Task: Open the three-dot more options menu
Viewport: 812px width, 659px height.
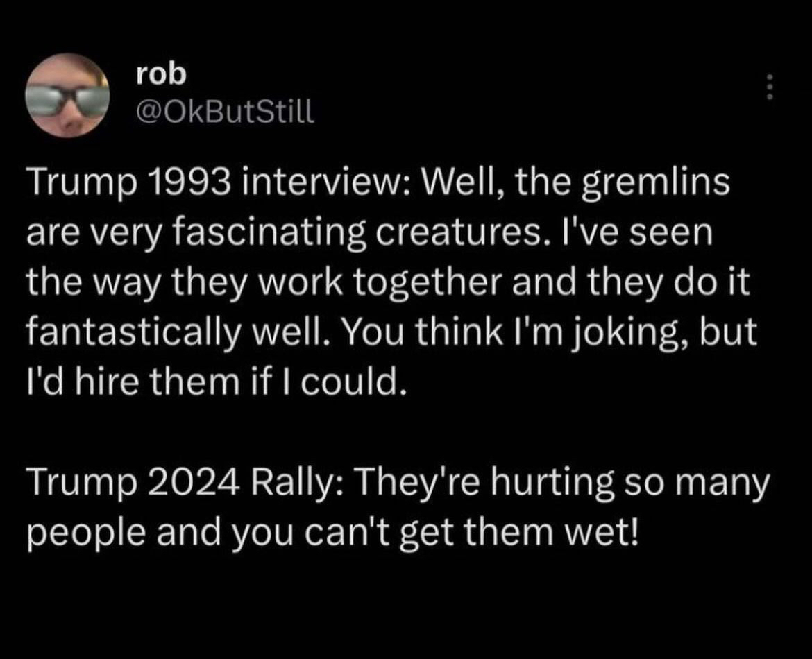Action: (x=767, y=89)
